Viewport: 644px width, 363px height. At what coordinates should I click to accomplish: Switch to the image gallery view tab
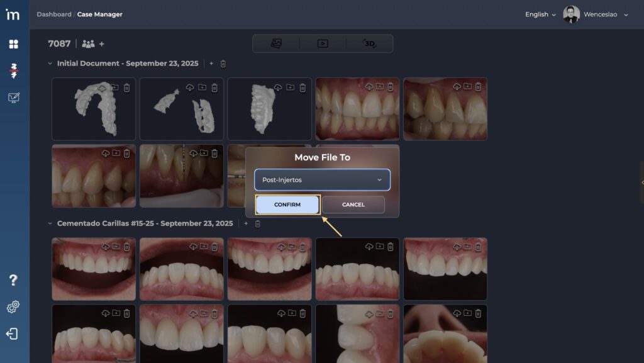point(276,43)
